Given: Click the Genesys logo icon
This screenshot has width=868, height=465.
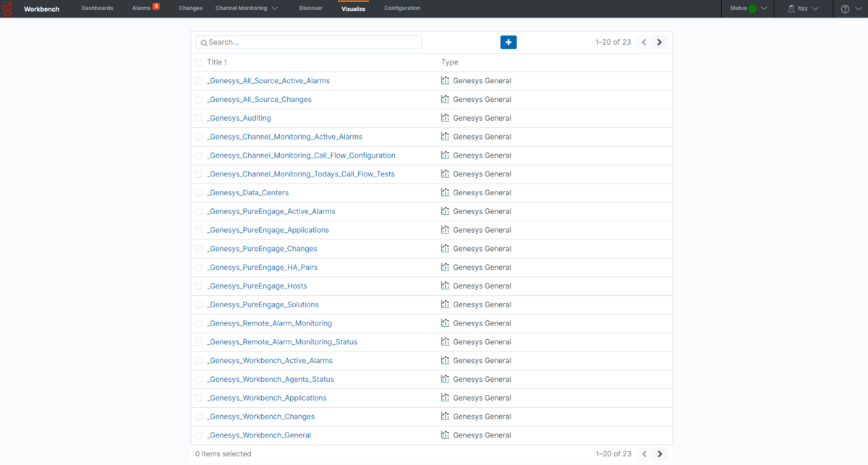Looking at the screenshot, I should [9, 9].
